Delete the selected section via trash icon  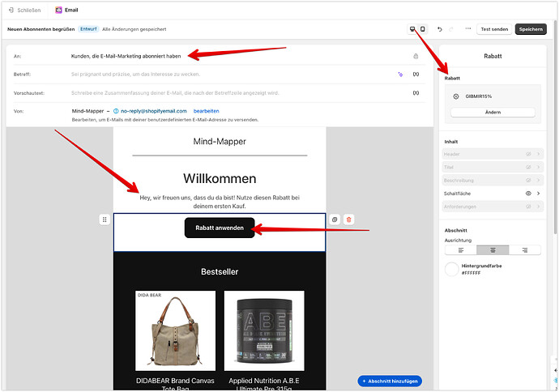pyautogui.click(x=348, y=219)
